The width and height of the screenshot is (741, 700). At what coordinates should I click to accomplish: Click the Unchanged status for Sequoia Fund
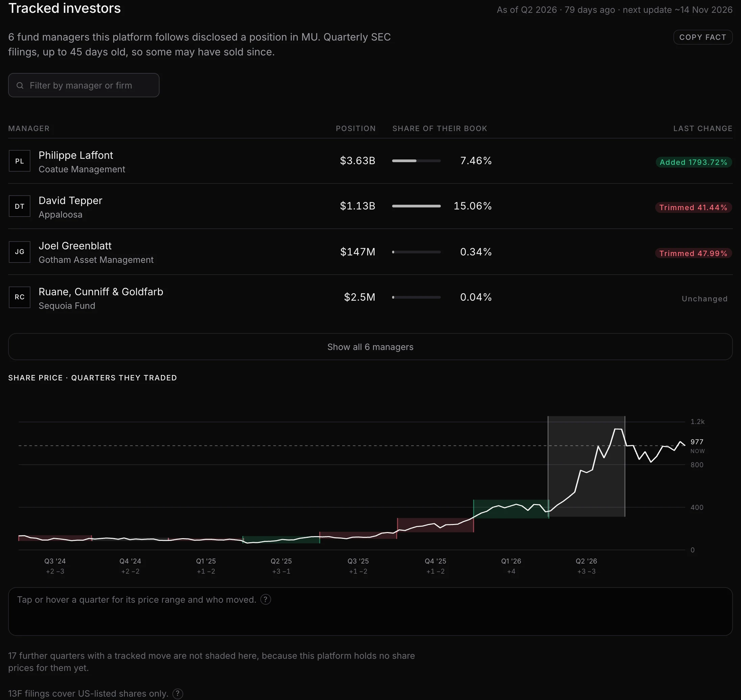[704, 299]
